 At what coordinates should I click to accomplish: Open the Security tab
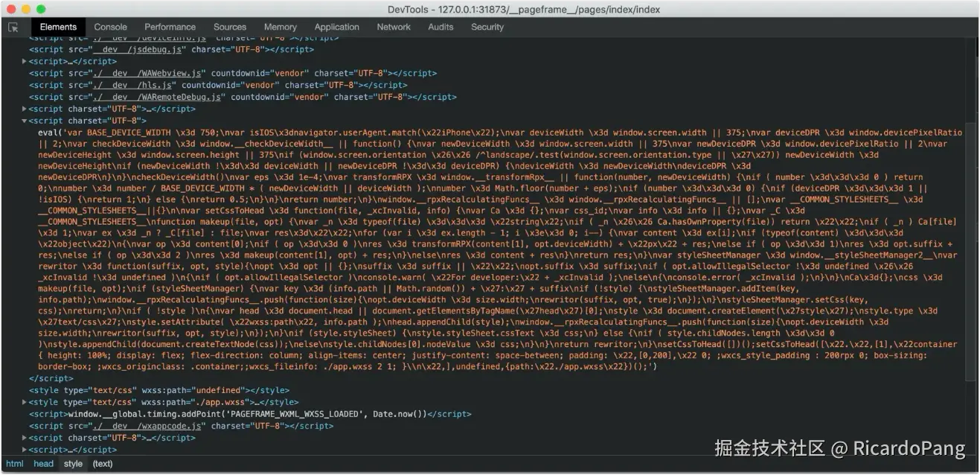[x=487, y=27]
